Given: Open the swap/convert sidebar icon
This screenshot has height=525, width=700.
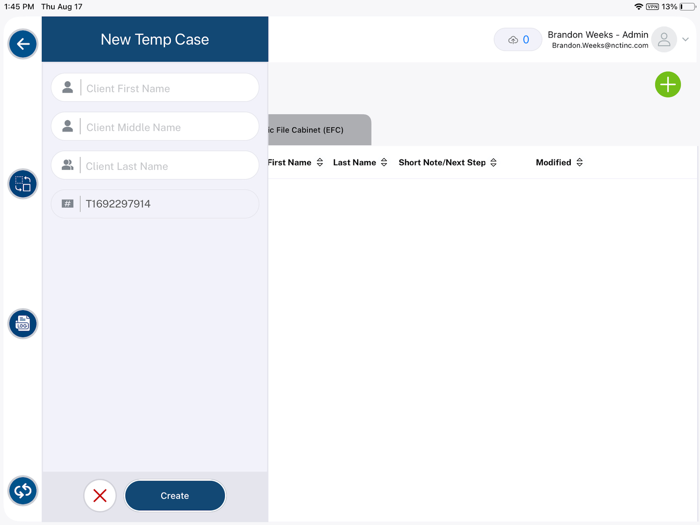Looking at the screenshot, I should (x=23, y=183).
